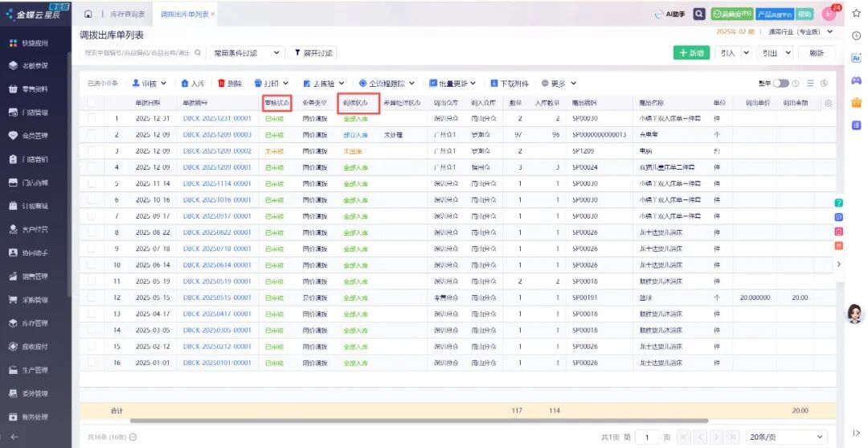Open the AI助手 assistant

669,14
